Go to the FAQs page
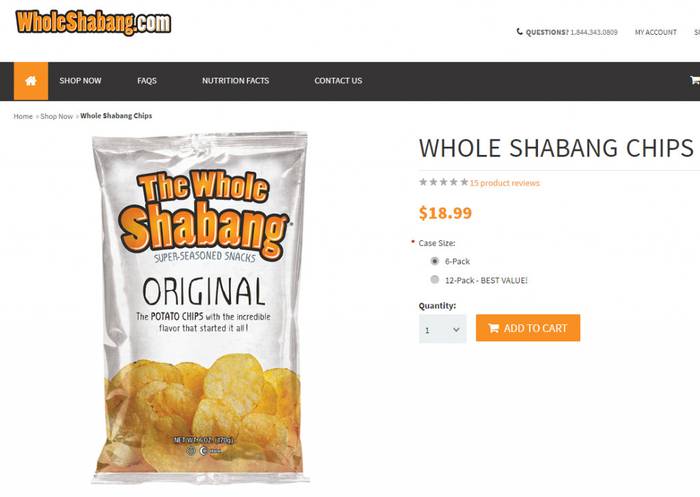The height and width of the screenshot is (497, 700). coord(147,81)
